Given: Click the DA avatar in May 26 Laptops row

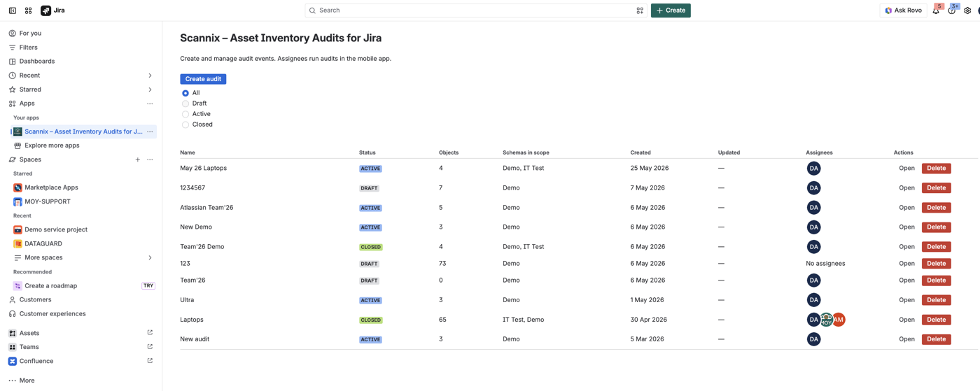Looking at the screenshot, I should pos(813,169).
